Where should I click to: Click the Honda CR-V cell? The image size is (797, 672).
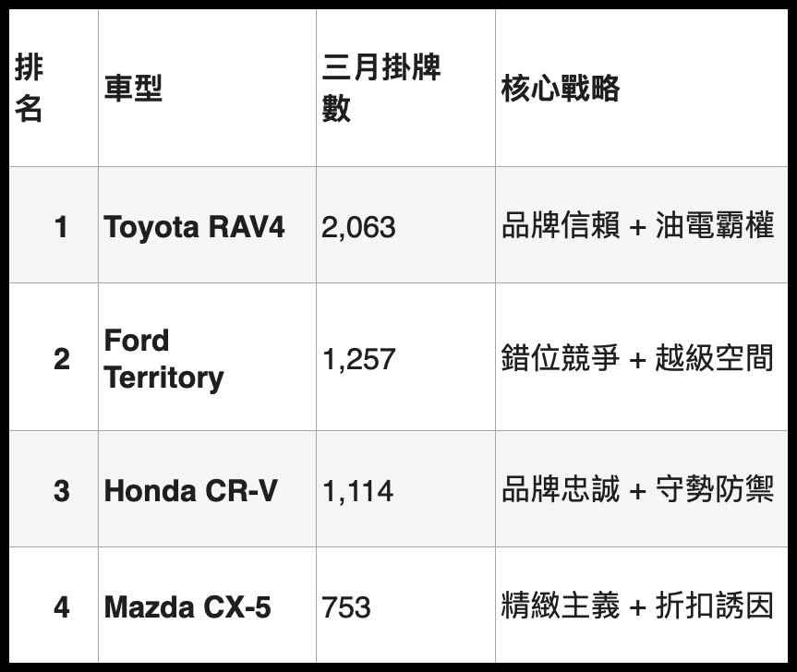(x=190, y=490)
